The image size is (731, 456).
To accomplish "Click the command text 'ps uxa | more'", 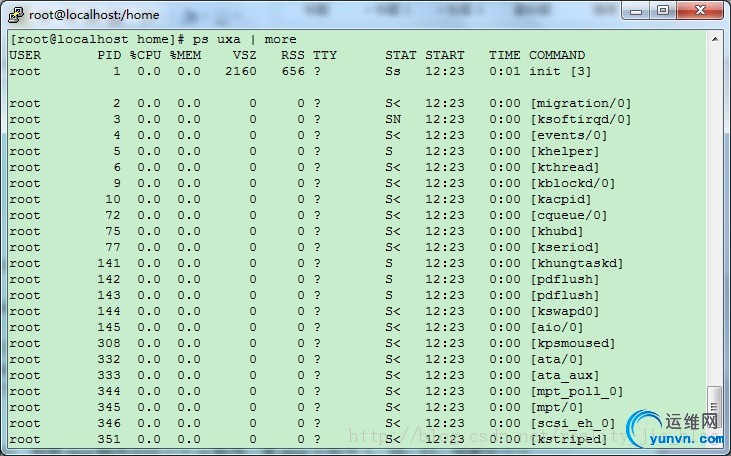I will 244,40.
